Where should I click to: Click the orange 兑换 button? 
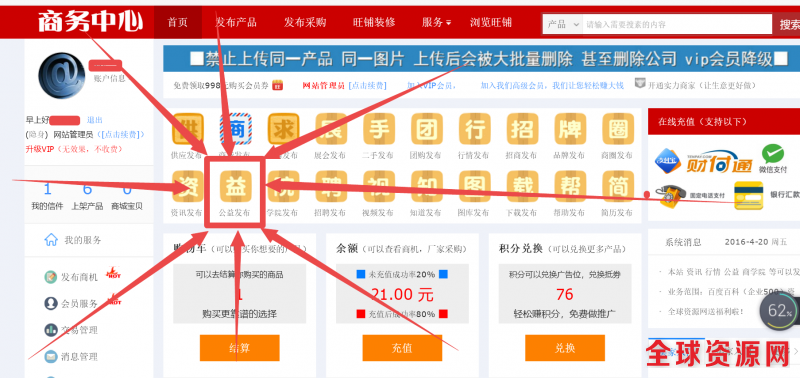[x=565, y=348]
